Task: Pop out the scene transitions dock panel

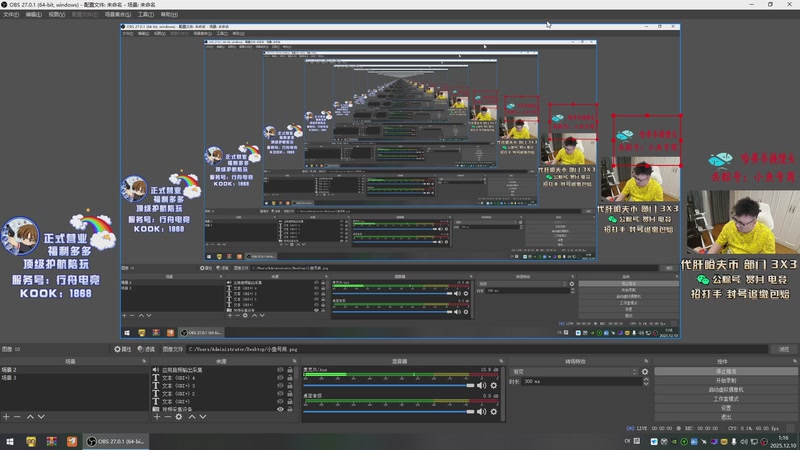Action: click(646, 361)
